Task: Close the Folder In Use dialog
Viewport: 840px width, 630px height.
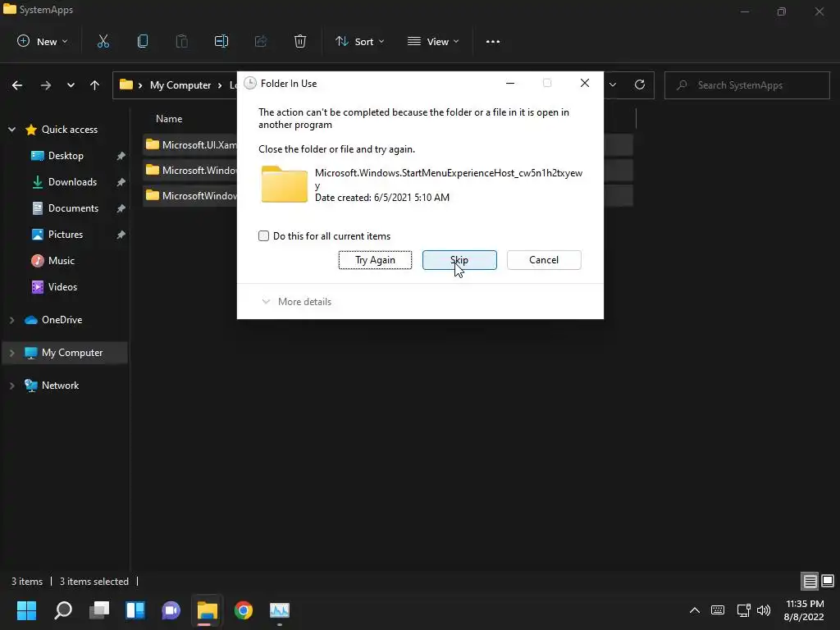Action: pos(584,83)
